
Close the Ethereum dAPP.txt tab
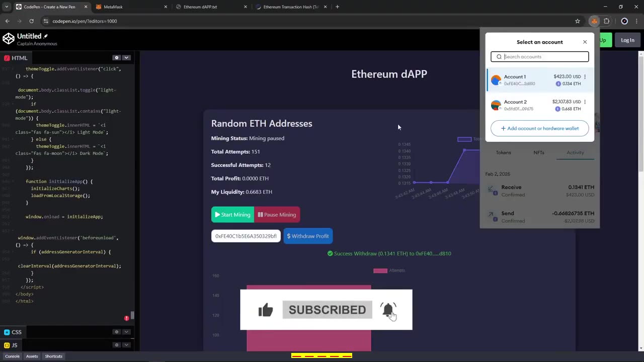[246, 7]
